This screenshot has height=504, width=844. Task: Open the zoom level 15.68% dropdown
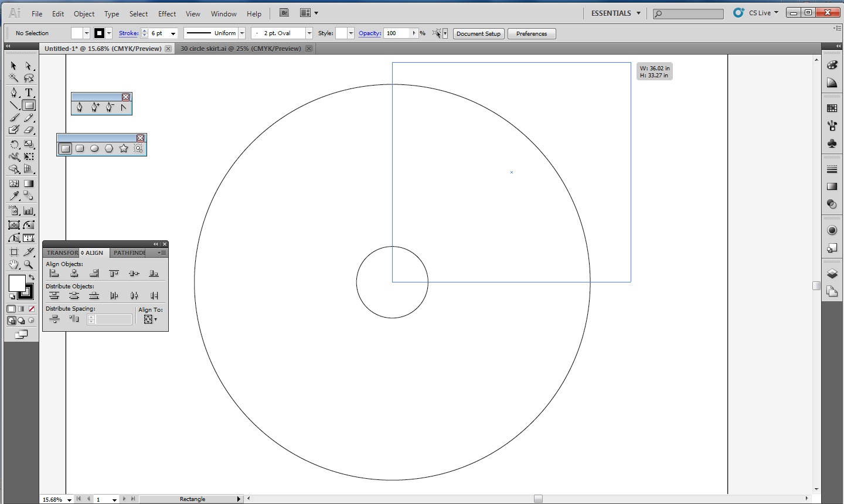(69, 499)
